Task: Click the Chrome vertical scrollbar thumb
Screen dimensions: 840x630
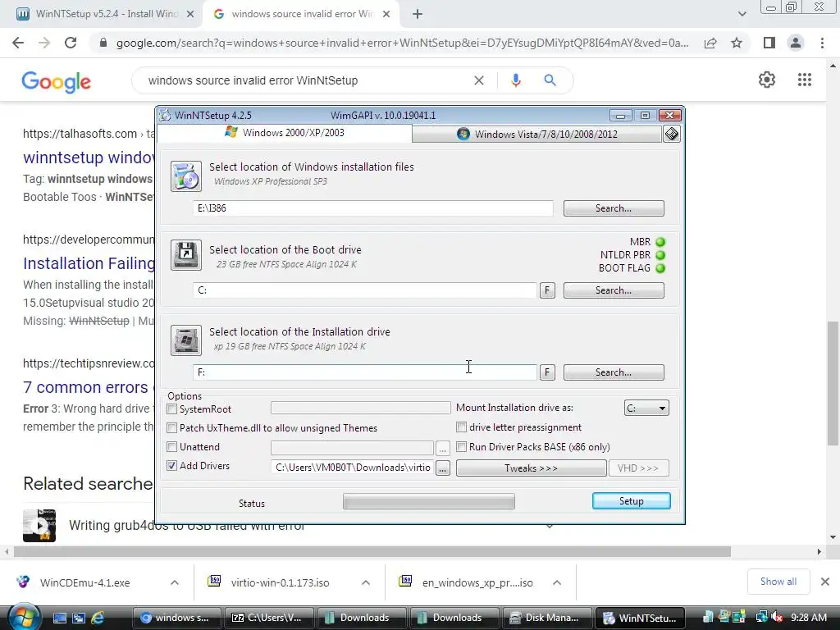Action: click(833, 383)
